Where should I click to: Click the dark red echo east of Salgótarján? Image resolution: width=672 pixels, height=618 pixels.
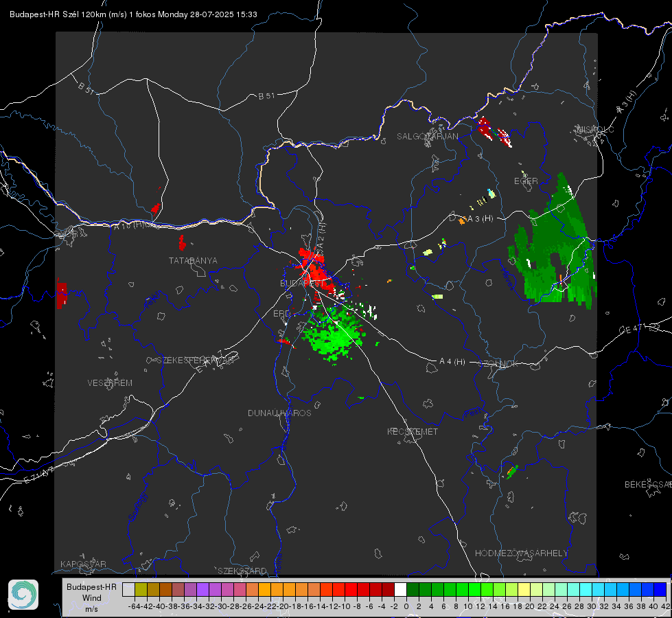494,132
